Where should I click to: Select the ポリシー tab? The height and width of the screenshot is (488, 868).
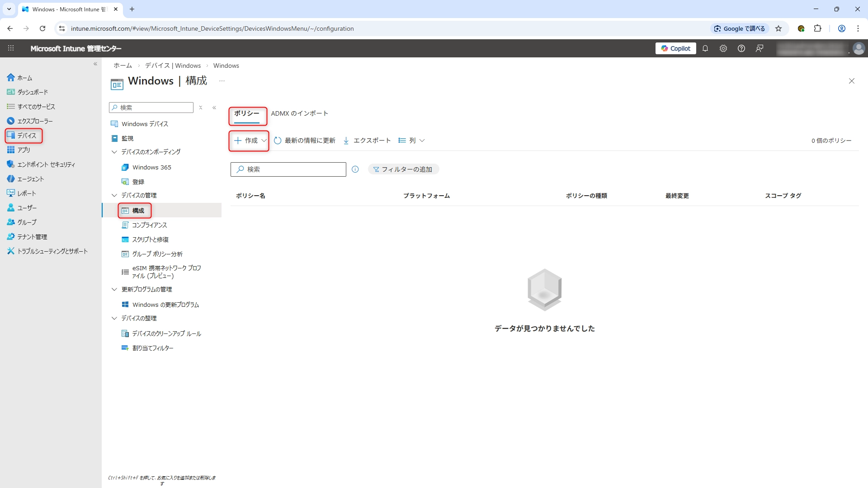point(247,113)
